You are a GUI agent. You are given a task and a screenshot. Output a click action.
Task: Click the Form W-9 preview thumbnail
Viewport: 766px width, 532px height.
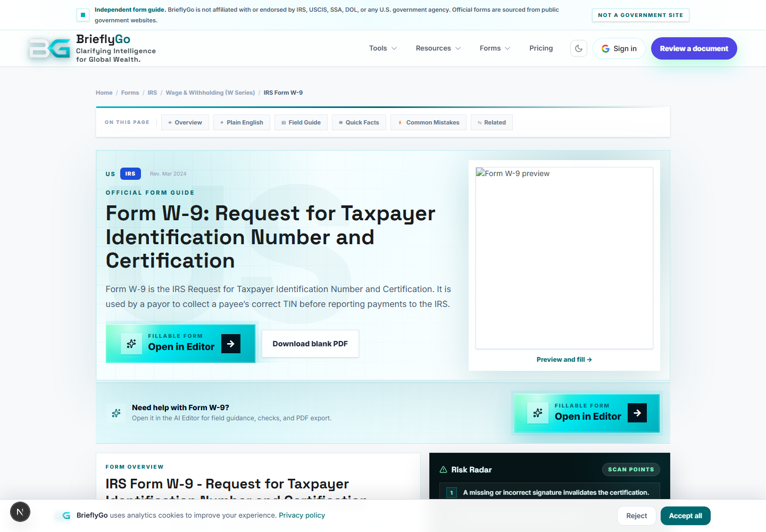coord(564,258)
